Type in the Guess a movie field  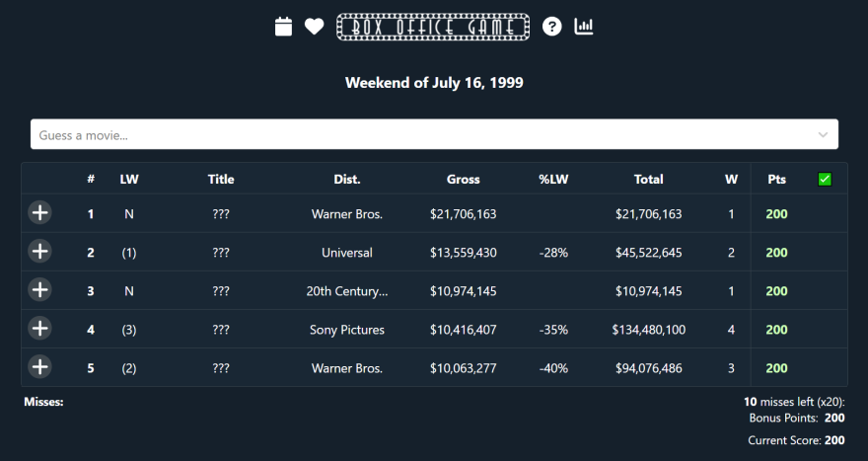point(414,134)
